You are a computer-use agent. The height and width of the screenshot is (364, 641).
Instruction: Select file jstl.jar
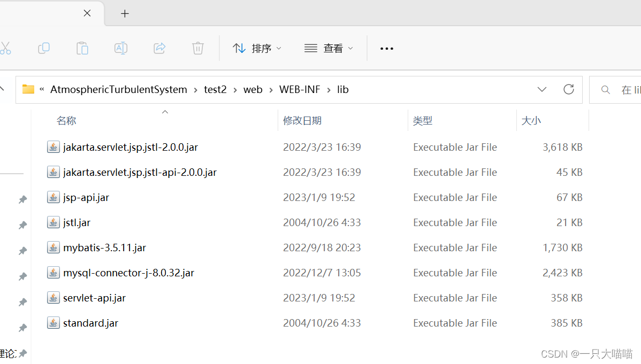click(x=77, y=223)
